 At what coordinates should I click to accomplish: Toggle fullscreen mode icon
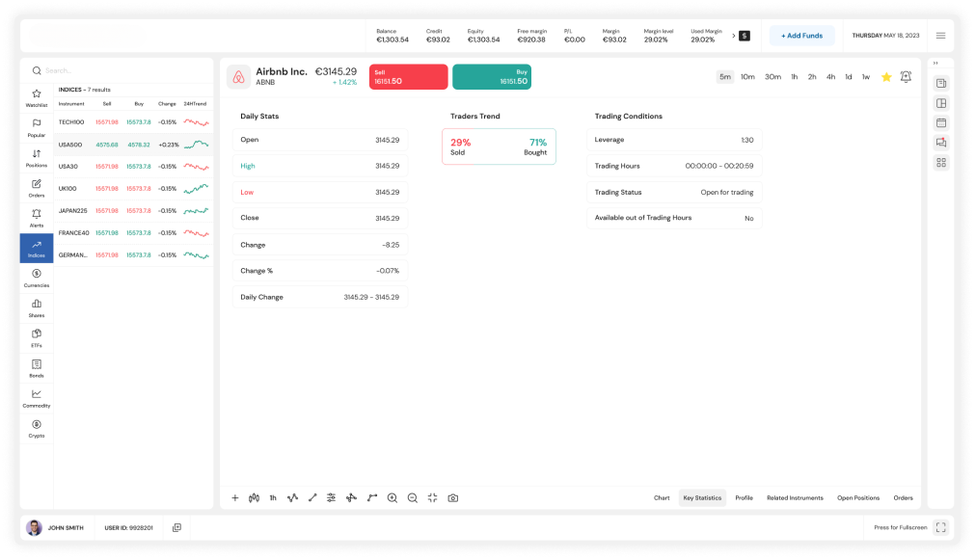tap(941, 527)
